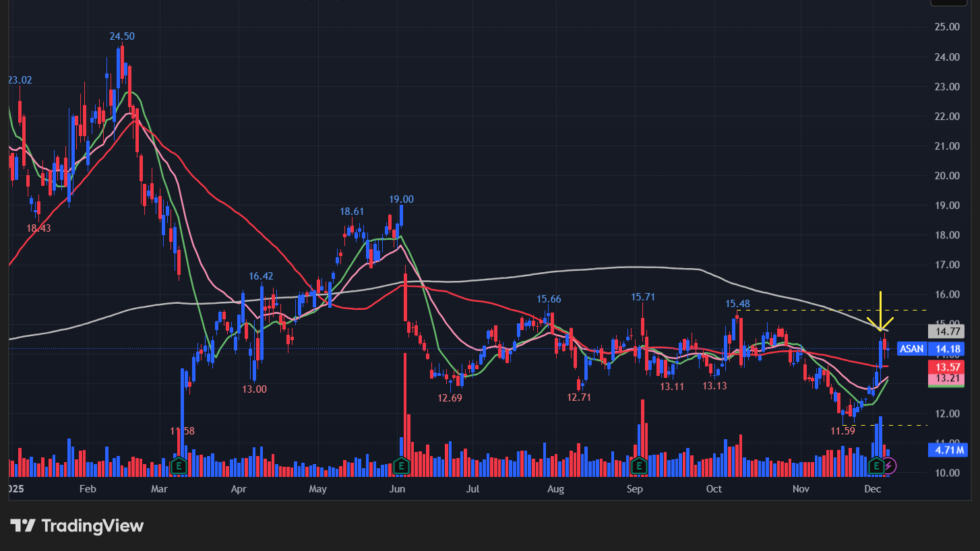
Task: Click the ASAN symbol label
Action: [912, 349]
